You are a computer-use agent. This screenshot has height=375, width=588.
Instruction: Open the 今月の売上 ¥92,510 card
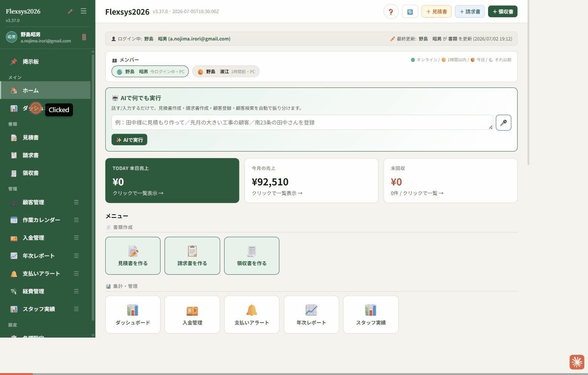click(x=311, y=180)
